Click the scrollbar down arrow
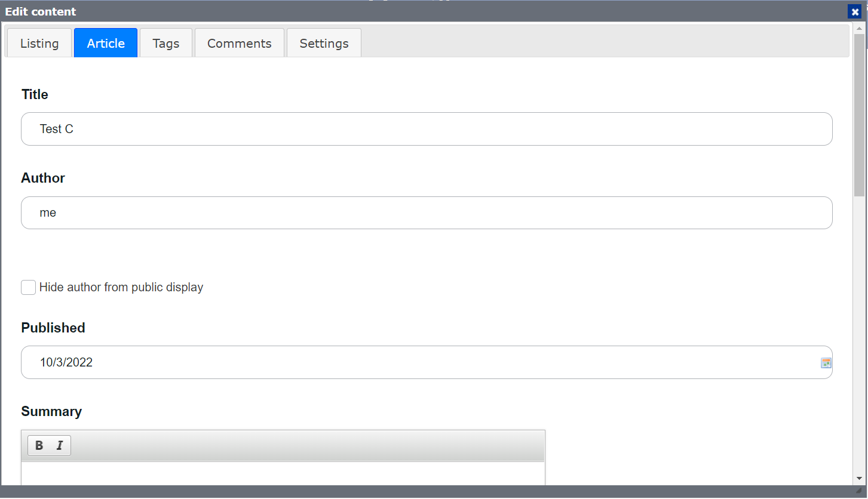The width and height of the screenshot is (868, 499). (x=860, y=478)
